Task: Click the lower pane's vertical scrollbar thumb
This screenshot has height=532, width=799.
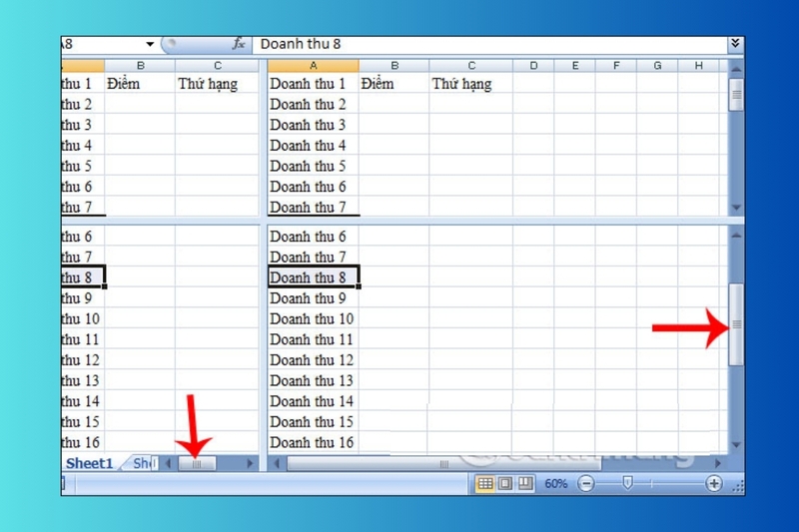Action: [x=736, y=324]
